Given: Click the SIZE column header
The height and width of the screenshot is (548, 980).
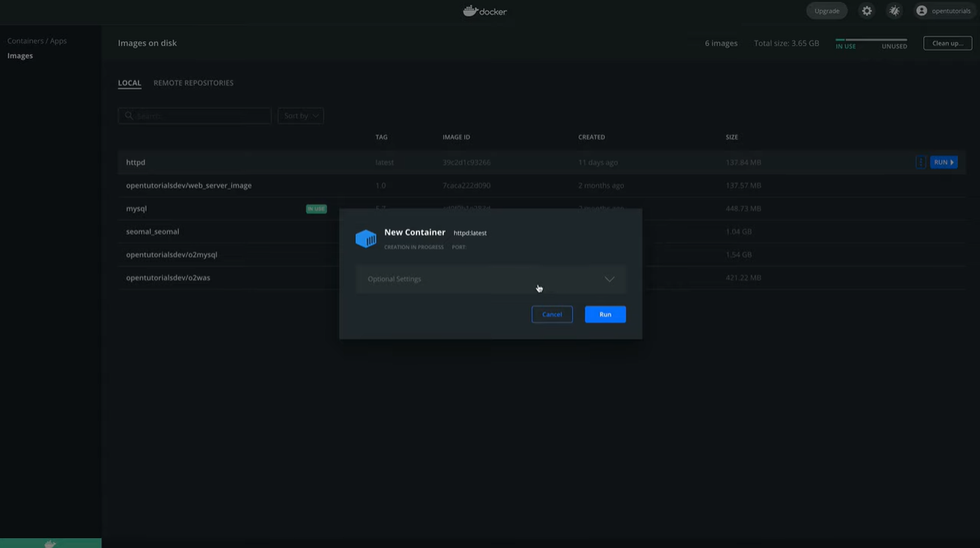Looking at the screenshot, I should (x=732, y=137).
